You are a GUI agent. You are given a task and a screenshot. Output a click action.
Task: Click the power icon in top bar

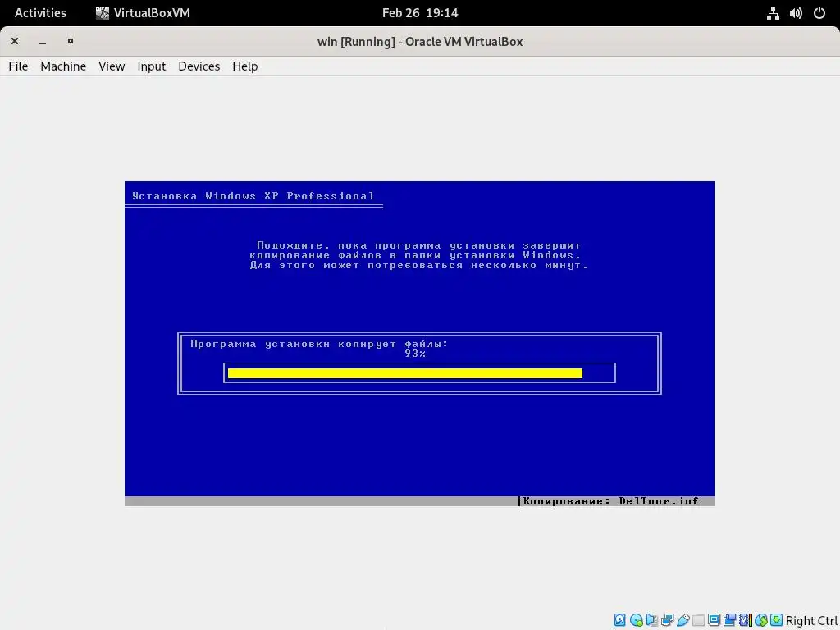819,13
